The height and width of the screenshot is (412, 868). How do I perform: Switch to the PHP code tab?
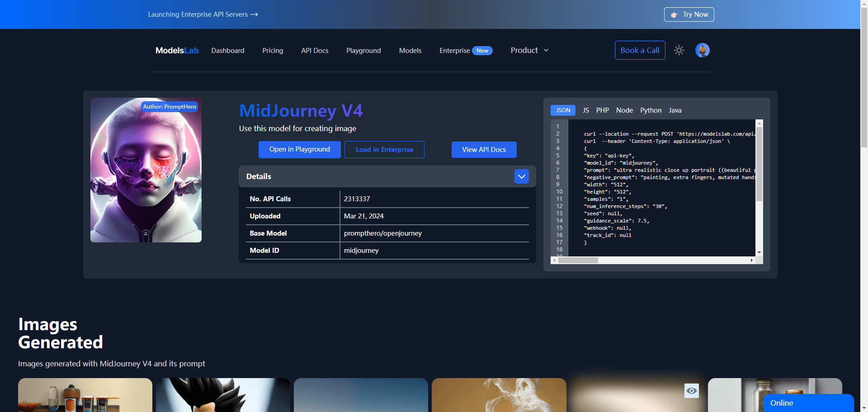click(603, 110)
